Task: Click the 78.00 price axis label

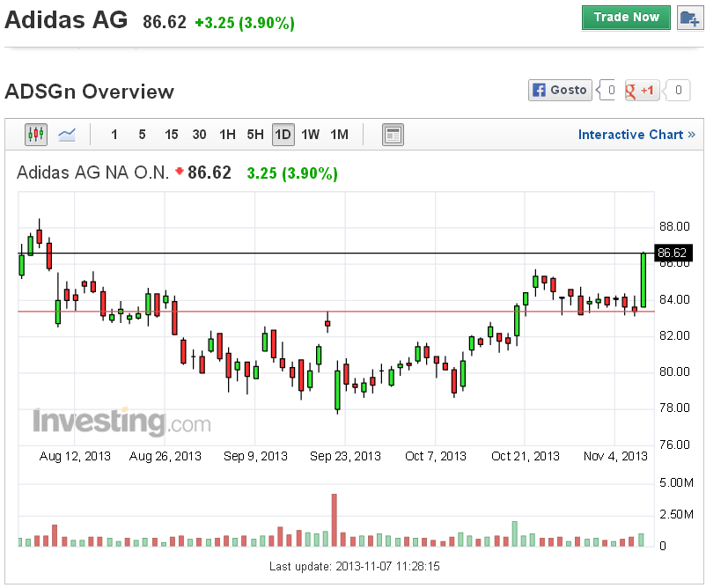Action: [674, 408]
